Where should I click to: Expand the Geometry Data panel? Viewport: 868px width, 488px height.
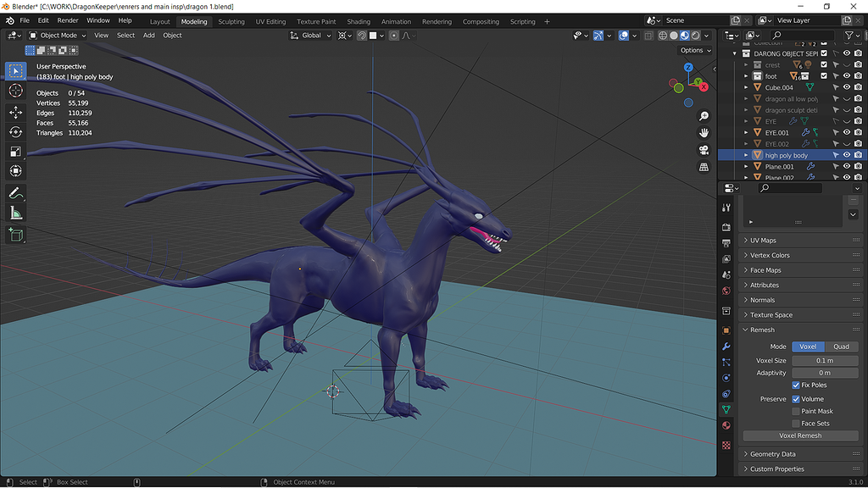[x=772, y=454]
